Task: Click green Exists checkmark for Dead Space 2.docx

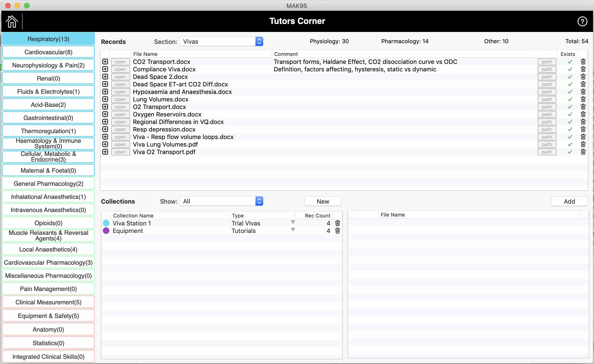Action: coord(570,77)
